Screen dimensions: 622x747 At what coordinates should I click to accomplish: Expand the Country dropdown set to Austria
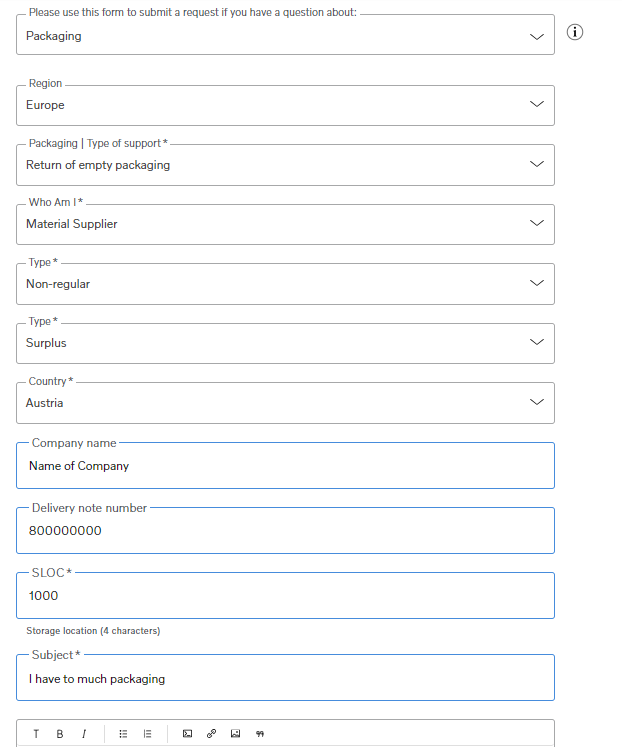[285, 403]
